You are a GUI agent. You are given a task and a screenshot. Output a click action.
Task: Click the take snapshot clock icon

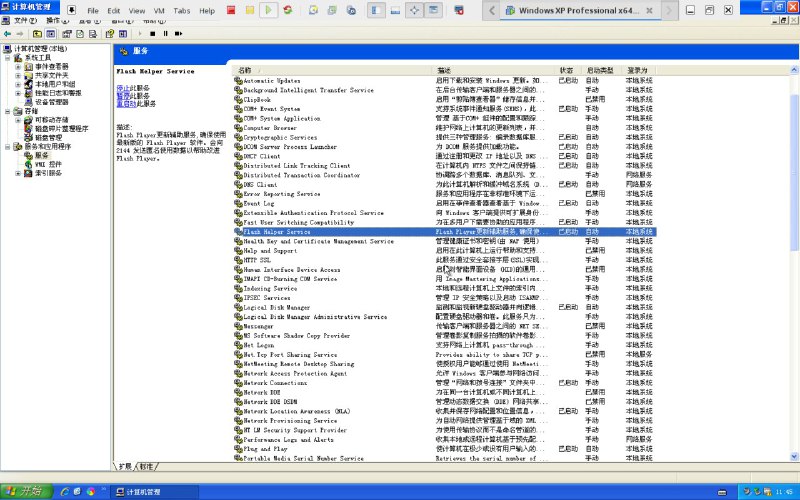pos(313,10)
